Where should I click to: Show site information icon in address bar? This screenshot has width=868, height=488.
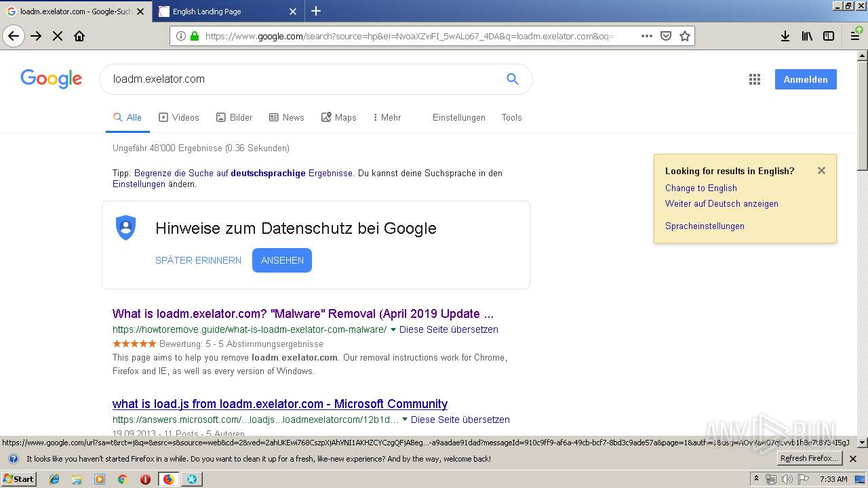(x=180, y=36)
